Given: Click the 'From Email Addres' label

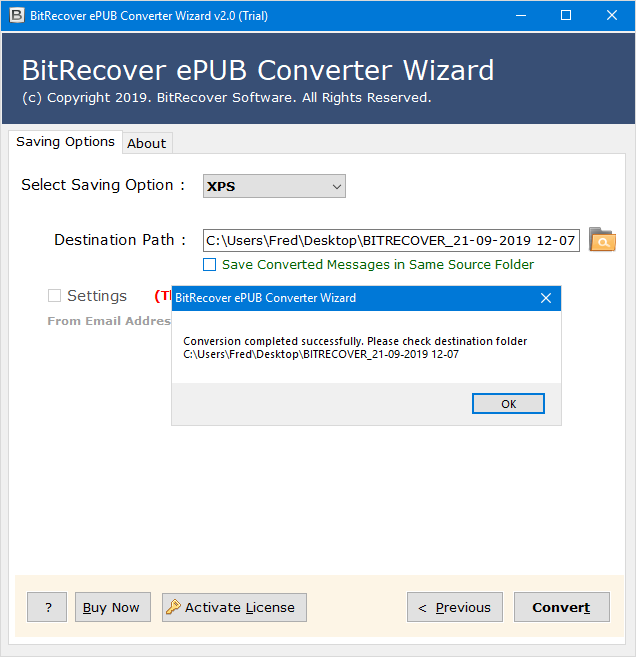Looking at the screenshot, I should (x=109, y=321).
